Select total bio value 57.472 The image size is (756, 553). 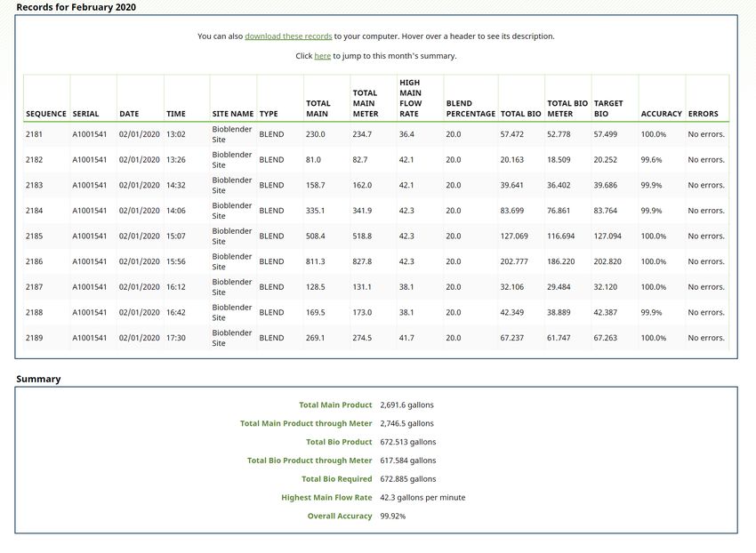tap(512, 134)
